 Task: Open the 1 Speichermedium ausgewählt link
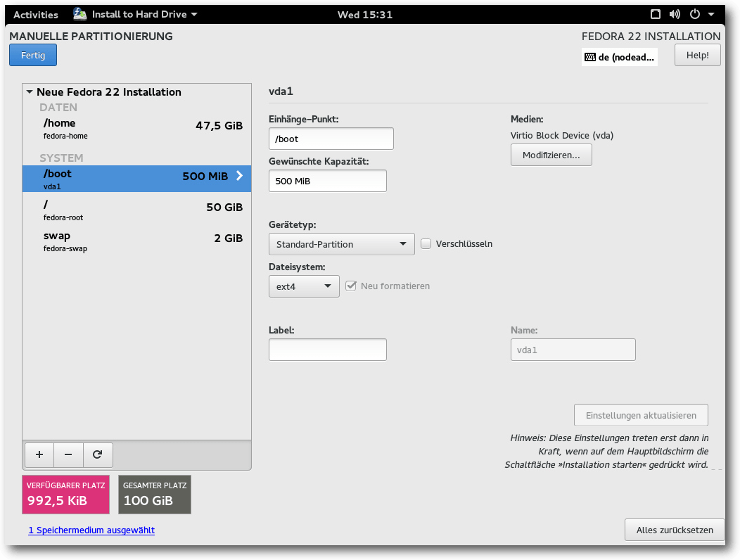(91, 530)
